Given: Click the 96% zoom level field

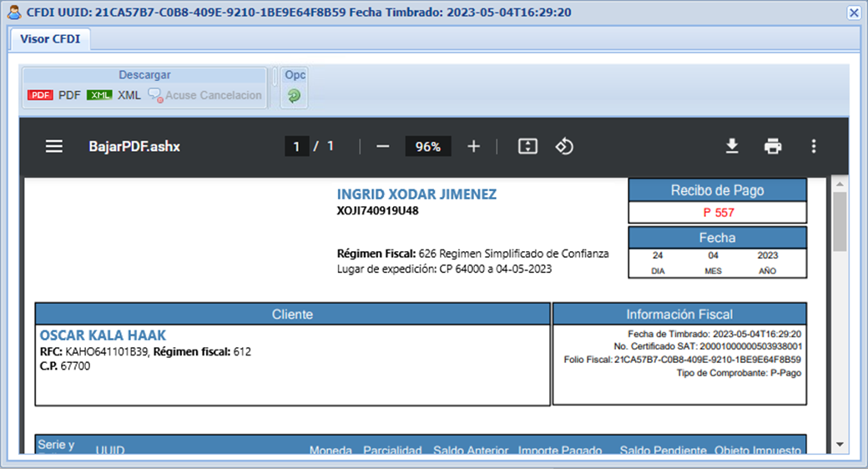Looking at the screenshot, I should [x=428, y=146].
